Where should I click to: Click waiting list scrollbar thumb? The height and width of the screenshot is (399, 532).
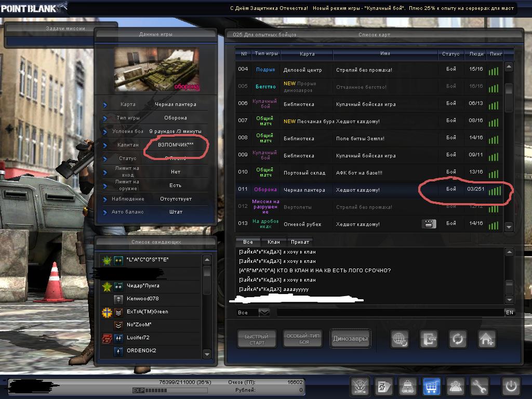(207, 271)
